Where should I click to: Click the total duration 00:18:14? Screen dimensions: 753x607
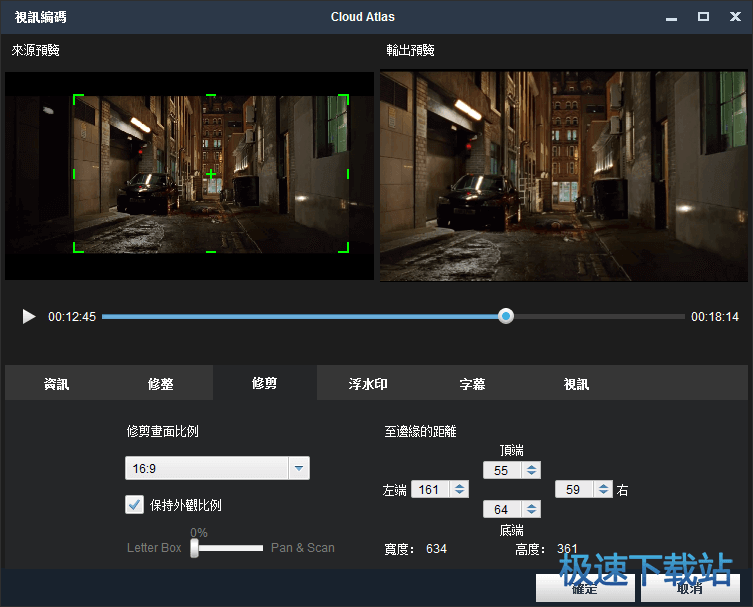click(715, 316)
